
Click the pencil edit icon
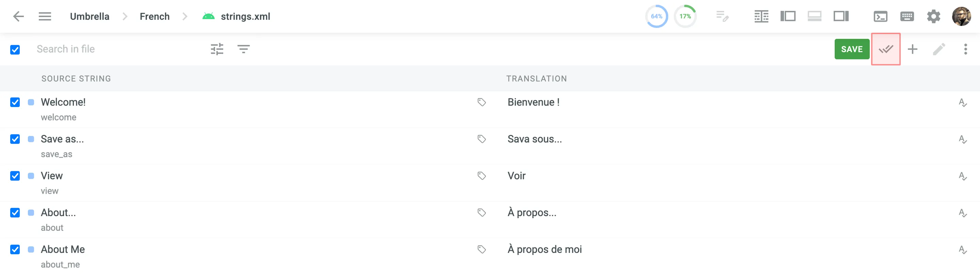938,49
